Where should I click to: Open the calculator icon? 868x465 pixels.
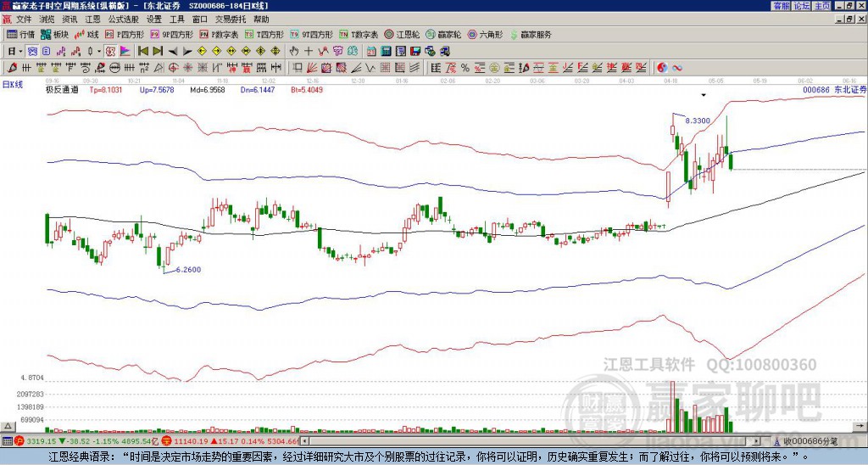click(x=386, y=51)
